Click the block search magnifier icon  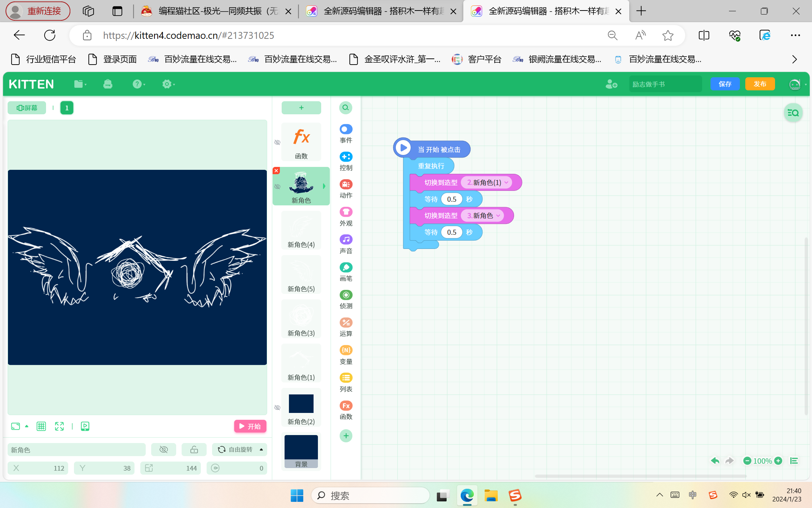(346, 108)
